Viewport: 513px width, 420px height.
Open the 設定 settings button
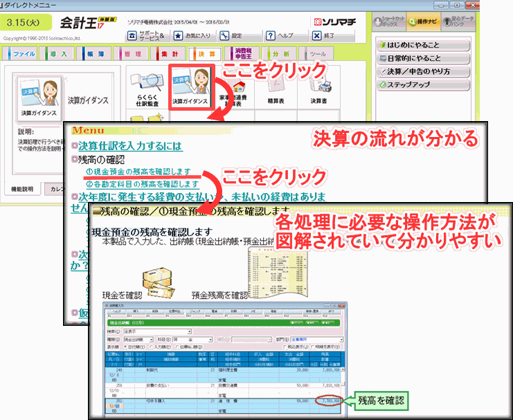point(231,35)
